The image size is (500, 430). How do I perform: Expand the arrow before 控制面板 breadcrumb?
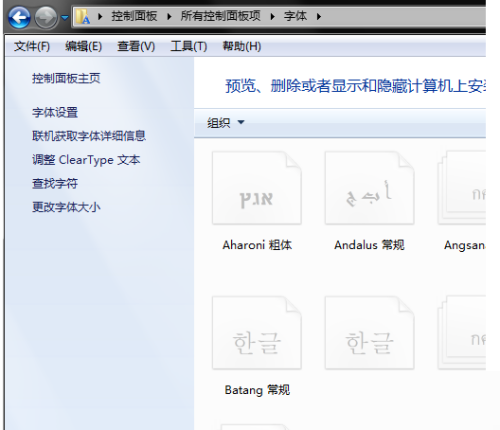[100, 16]
